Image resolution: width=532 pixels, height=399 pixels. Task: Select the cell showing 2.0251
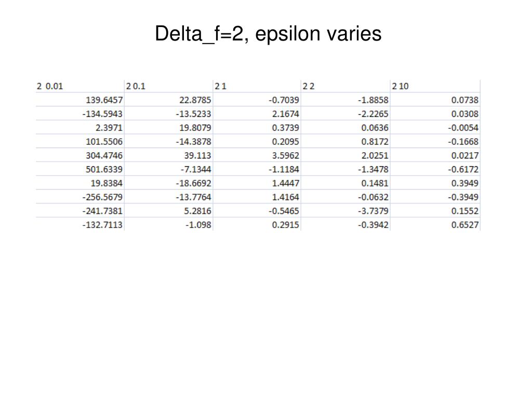(345, 155)
